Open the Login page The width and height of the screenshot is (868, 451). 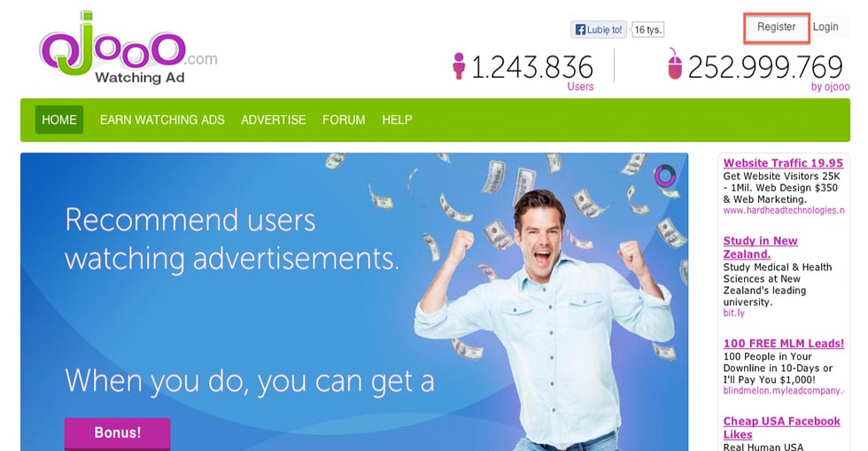825,27
